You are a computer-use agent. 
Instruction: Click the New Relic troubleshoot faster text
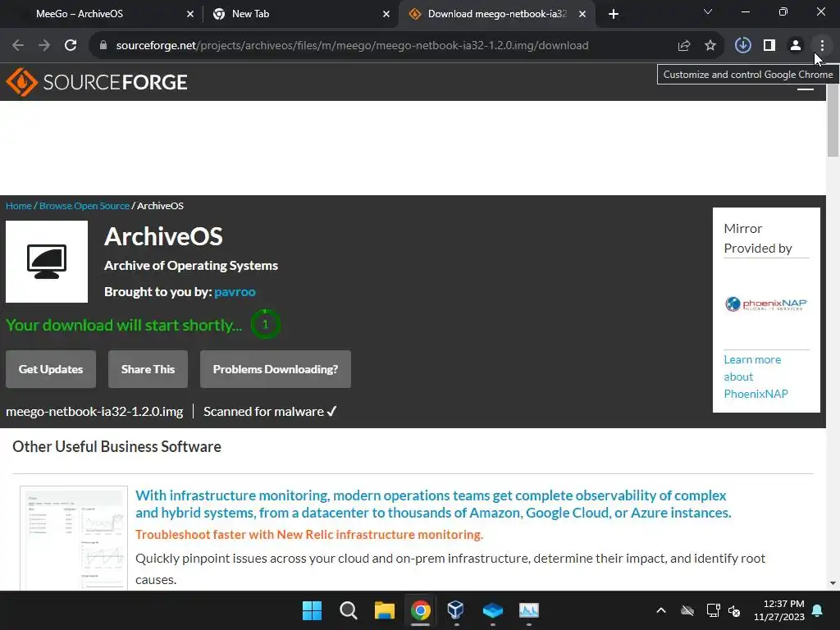pos(309,535)
